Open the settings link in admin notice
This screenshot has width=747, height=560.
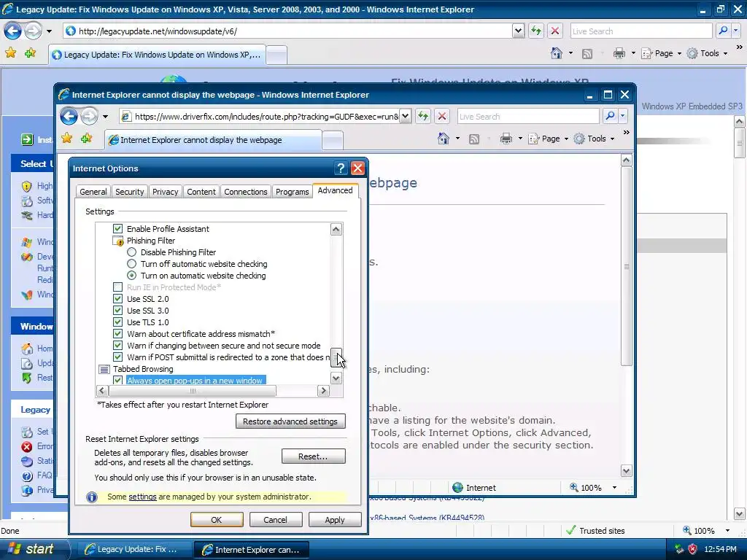(142, 497)
